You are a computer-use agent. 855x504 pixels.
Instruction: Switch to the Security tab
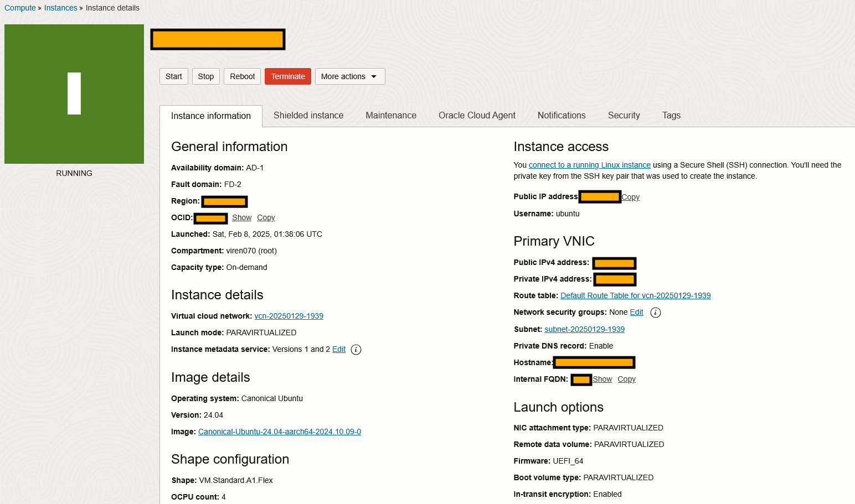coord(624,115)
